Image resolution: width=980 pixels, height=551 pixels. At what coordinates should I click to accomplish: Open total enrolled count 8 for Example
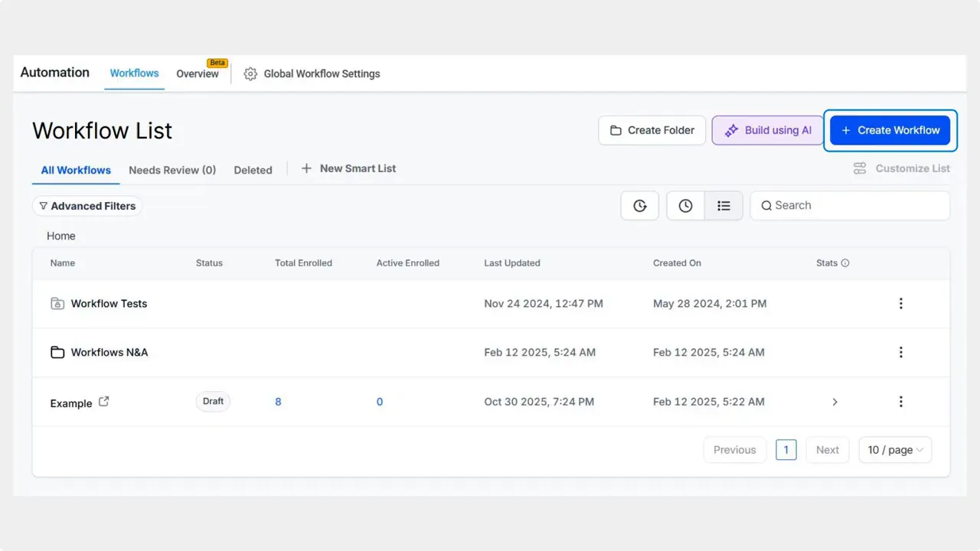point(278,401)
